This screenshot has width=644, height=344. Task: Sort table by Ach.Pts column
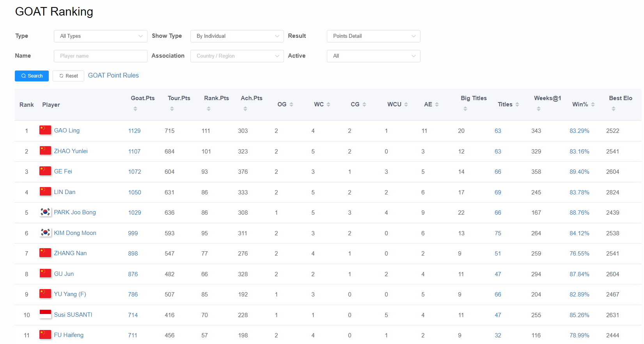click(245, 109)
